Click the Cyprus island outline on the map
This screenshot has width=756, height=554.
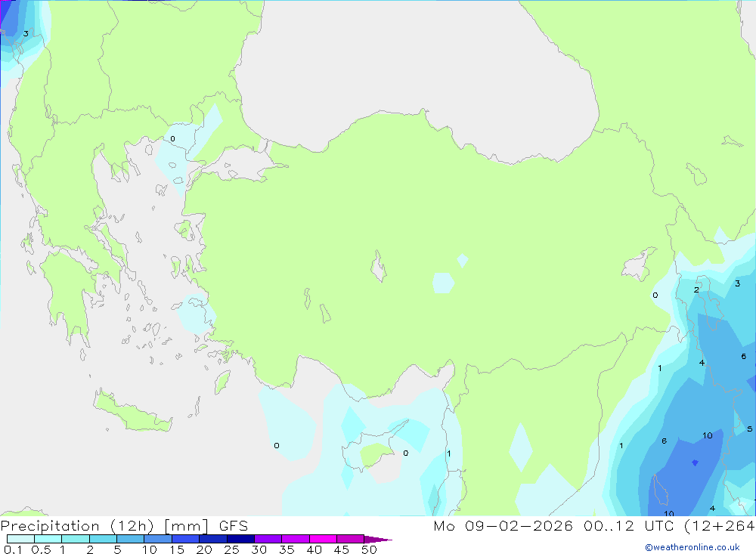[x=375, y=446]
